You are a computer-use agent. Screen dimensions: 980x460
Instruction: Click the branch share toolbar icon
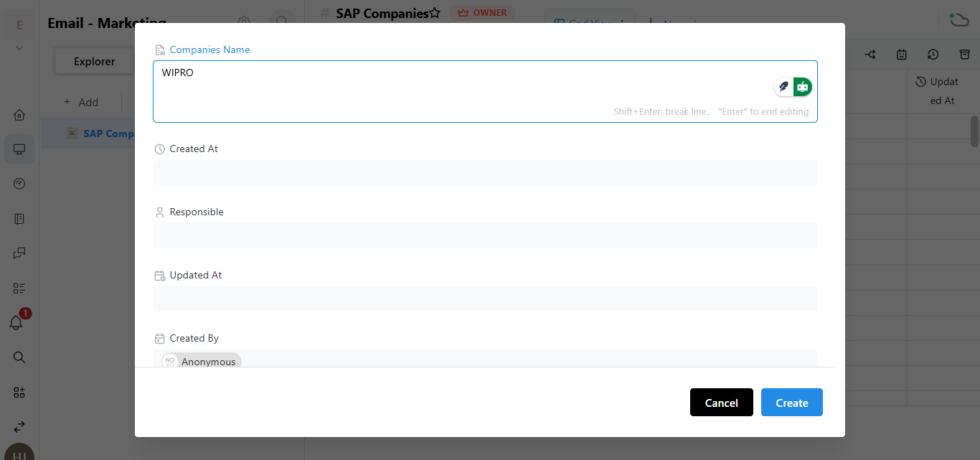(870, 55)
